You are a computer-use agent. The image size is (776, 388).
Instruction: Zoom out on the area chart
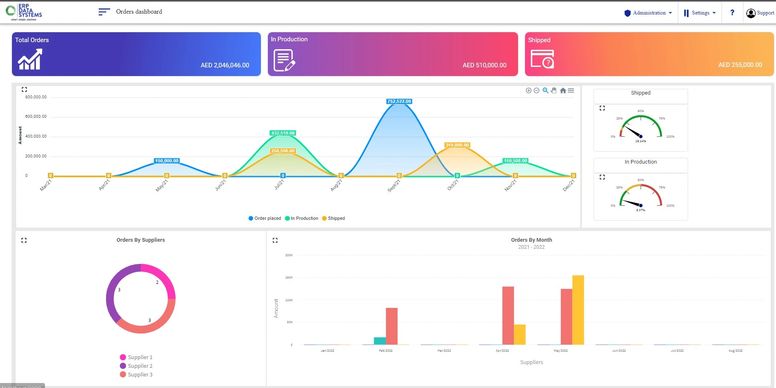(x=536, y=91)
